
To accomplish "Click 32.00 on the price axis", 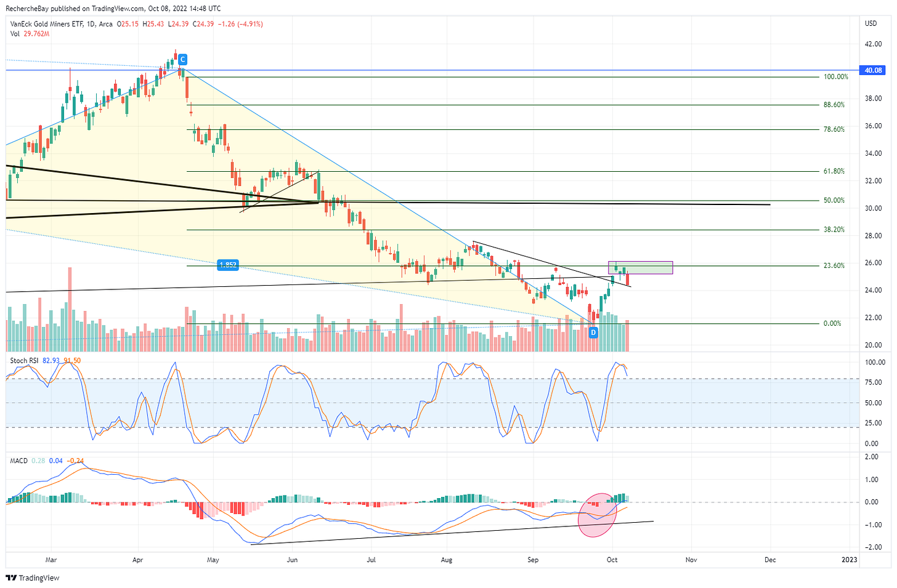I will [x=873, y=180].
